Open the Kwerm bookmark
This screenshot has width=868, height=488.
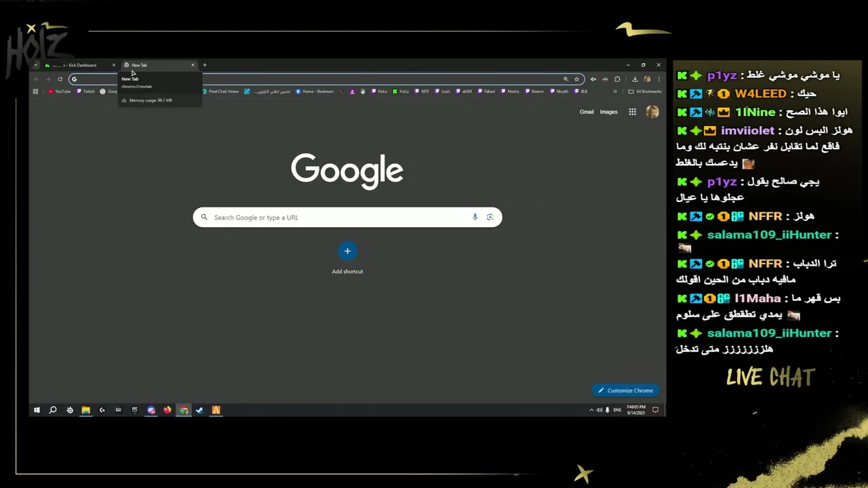(534, 91)
